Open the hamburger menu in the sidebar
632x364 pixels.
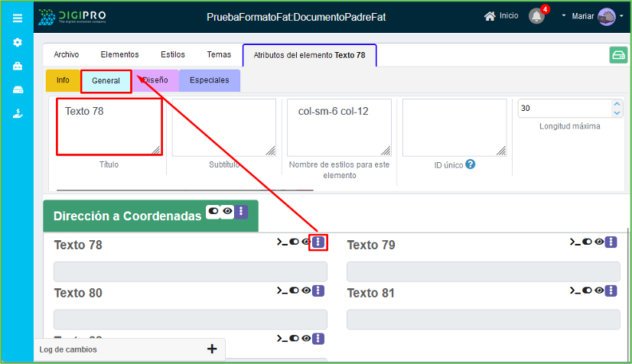(x=17, y=18)
